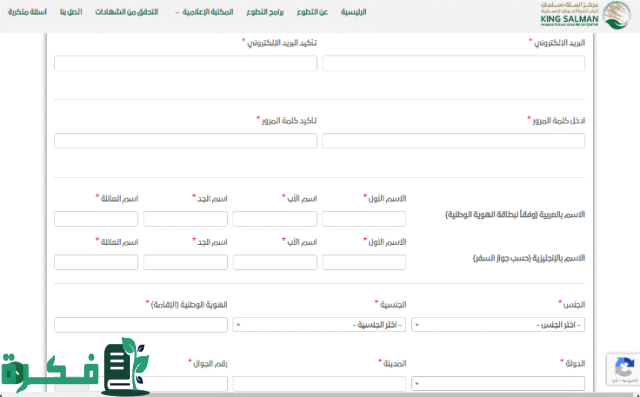The width and height of the screenshot is (640, 397).
Task: Open التحقق من الشهادات page
Action: (x=127, y=12)
